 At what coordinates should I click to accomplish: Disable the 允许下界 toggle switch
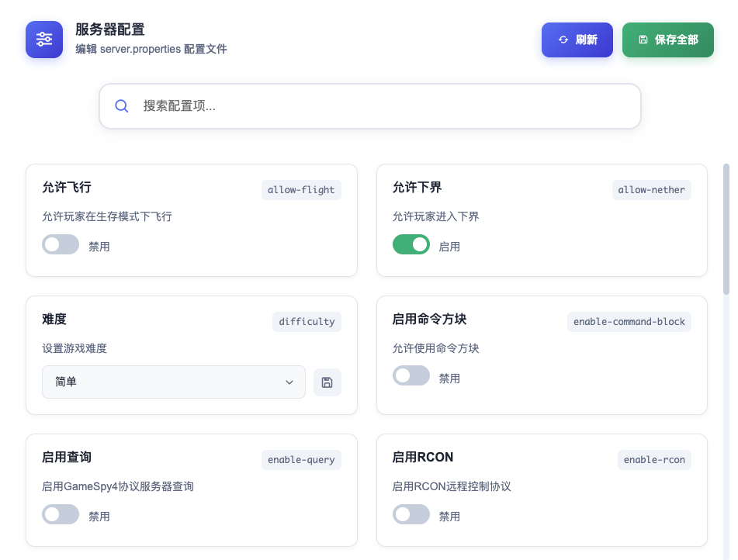411,245
